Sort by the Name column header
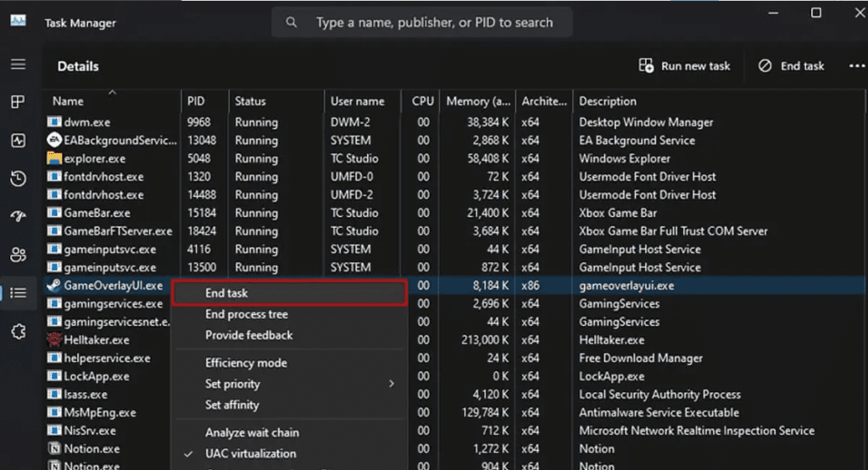Viewport: 868px width, 470px height. [68, 101]
